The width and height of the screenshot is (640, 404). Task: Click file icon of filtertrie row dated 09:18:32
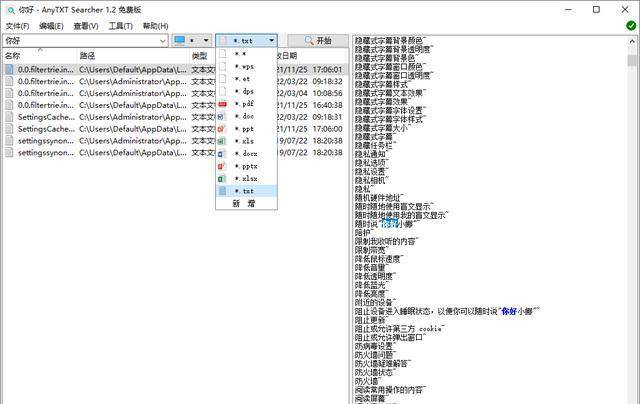[x=9, y=81]
